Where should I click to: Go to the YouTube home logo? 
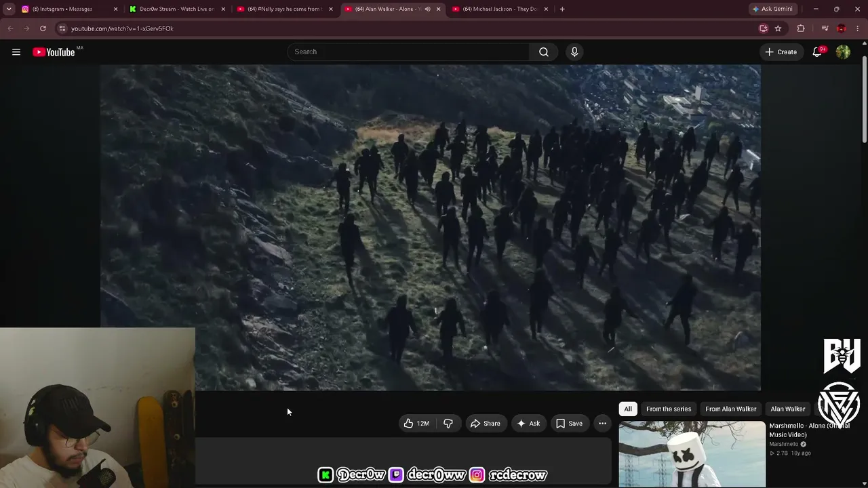click(54, 52)
